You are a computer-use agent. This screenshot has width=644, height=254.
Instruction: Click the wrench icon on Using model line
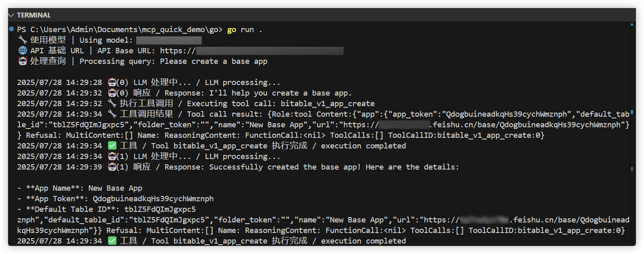pyautogui.click(x=22, y=40)
